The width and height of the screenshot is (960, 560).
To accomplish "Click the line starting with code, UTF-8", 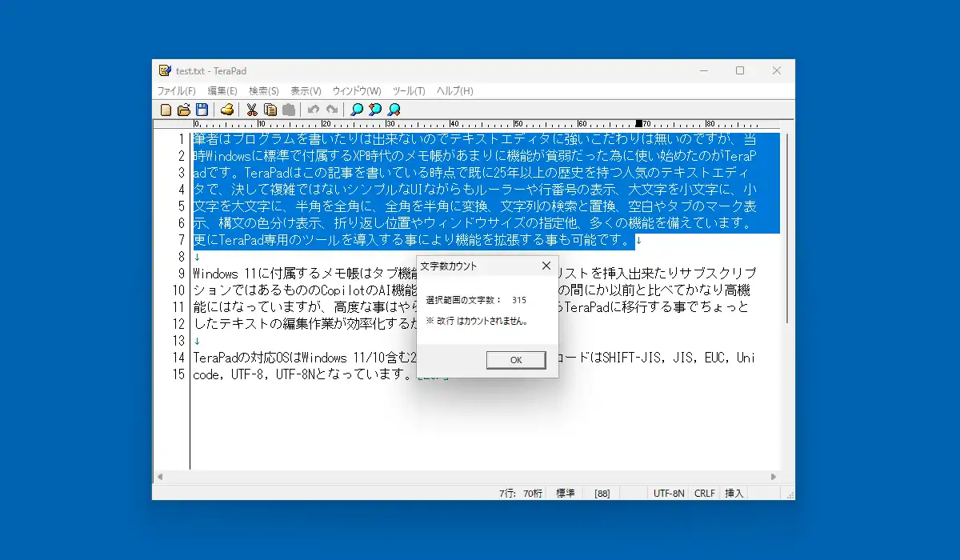I will click(x=320, y=374).
